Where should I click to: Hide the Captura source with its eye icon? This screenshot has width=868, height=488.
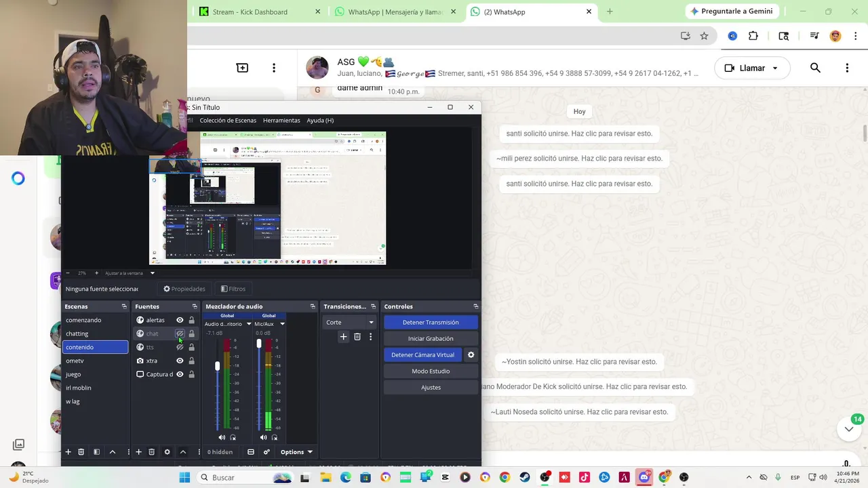click(180, 374)
